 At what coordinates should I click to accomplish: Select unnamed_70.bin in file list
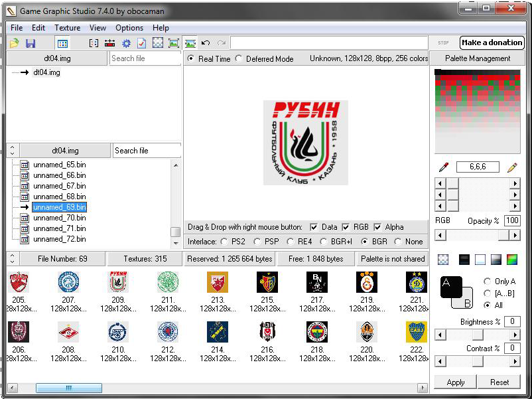coord(60,218)
